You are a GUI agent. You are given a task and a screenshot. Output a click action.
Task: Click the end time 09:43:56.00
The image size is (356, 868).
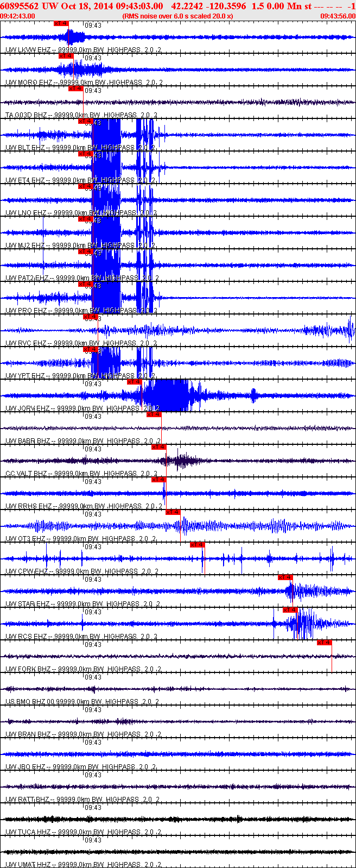tap(338, 16)
